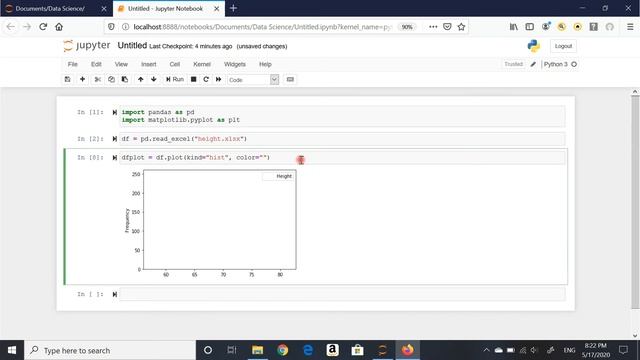Open the File menu
640x360 pixels.
point(73,64)
